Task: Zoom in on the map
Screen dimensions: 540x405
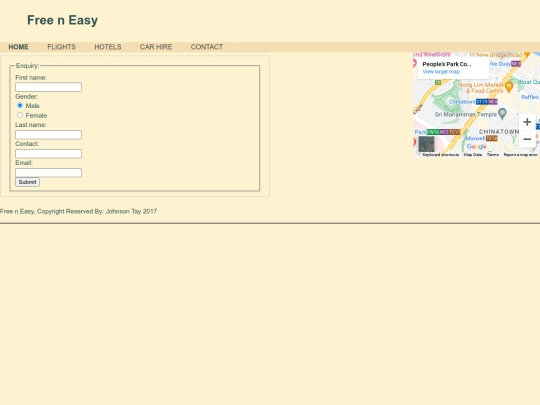Action: pos(527,122)
